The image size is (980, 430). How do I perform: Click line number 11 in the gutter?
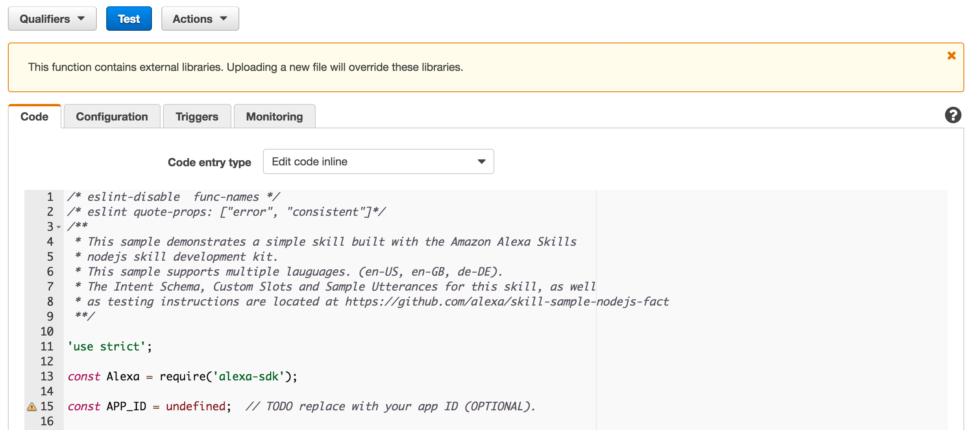point(47,347)
